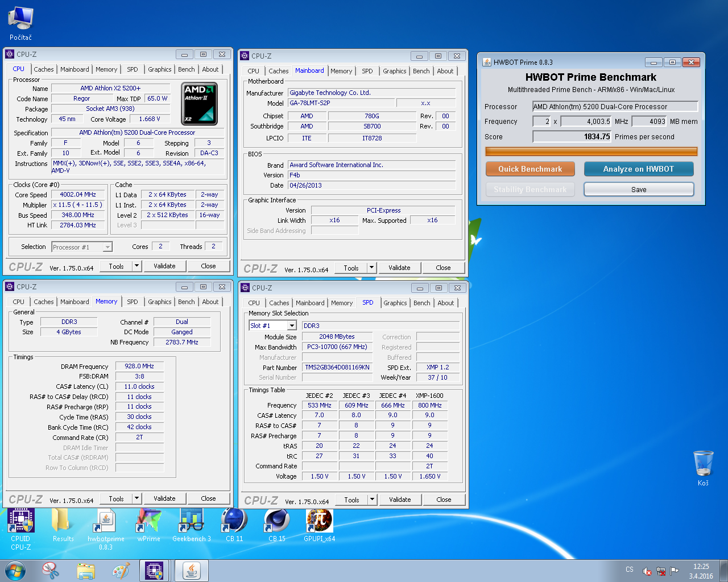This screenshot has height=582, width=728.
Task: Click the NB Frequency 2783.7 MHz value
Action: pos(182,342)
